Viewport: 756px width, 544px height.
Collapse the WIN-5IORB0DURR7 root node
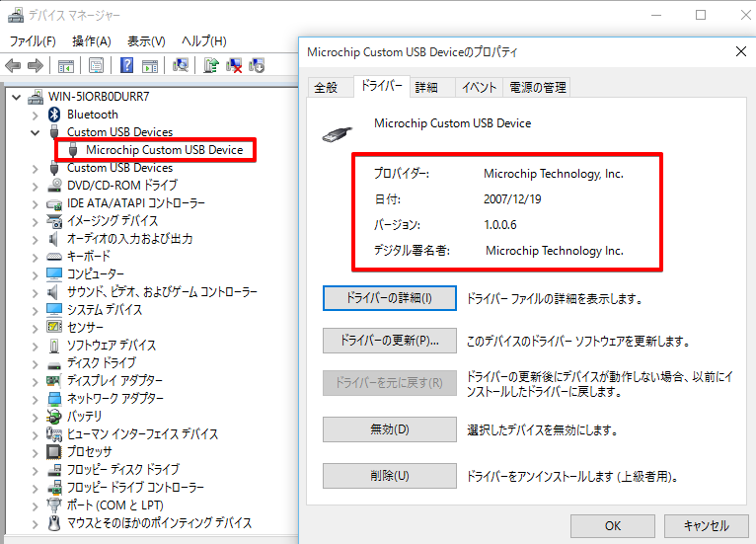click(17, 97)
